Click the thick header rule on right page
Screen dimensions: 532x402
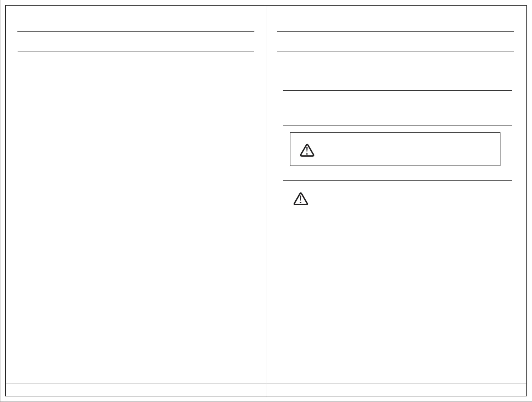coord(396,31)
